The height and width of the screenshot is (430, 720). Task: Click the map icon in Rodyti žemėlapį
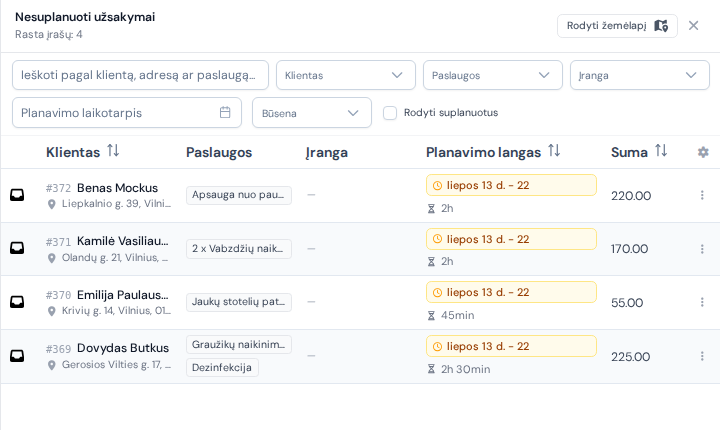[661, 26]
